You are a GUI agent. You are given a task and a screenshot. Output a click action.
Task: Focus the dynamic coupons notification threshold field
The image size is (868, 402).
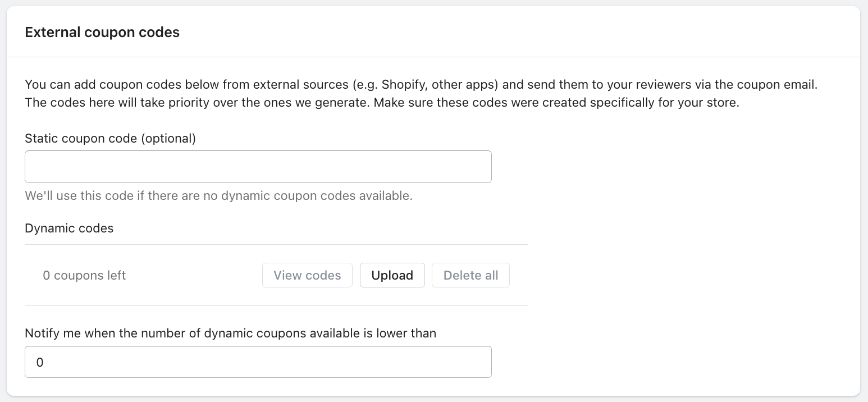tap(258, 362)
